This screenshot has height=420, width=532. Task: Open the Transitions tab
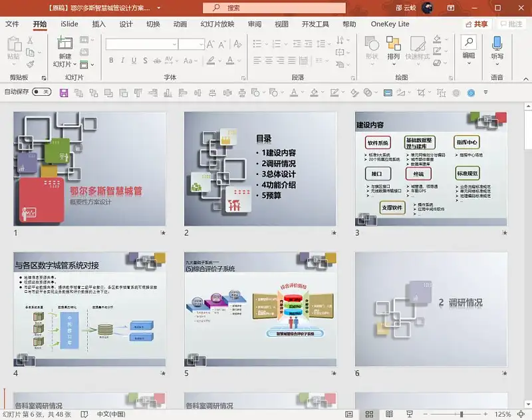(x=153, y=24)
